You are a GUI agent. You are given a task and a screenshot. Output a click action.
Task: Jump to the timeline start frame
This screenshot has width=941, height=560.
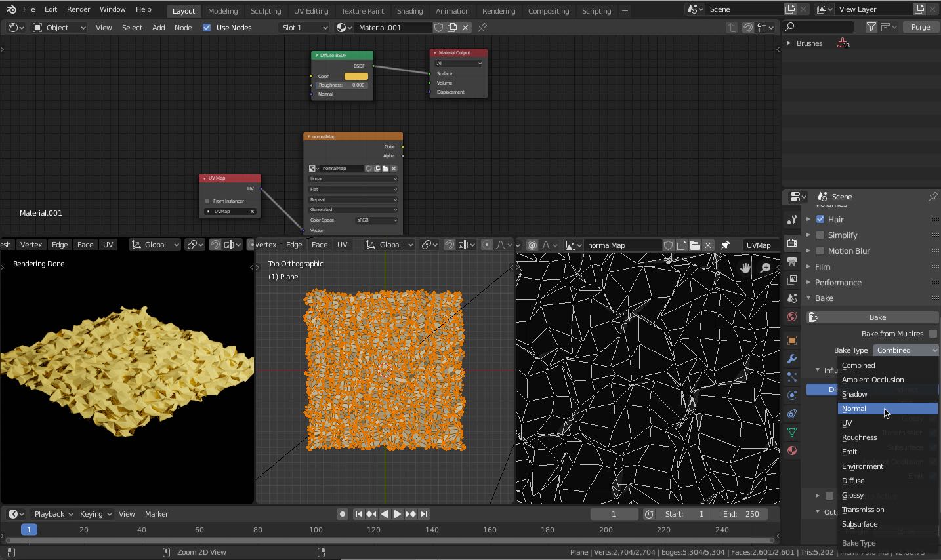pyautogui.click(x=358, y=514)
